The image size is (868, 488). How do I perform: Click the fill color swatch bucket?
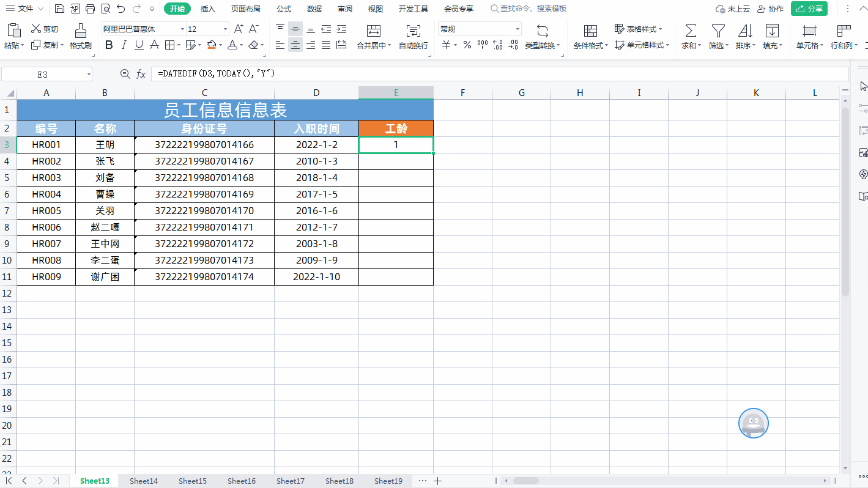point(212,45)
